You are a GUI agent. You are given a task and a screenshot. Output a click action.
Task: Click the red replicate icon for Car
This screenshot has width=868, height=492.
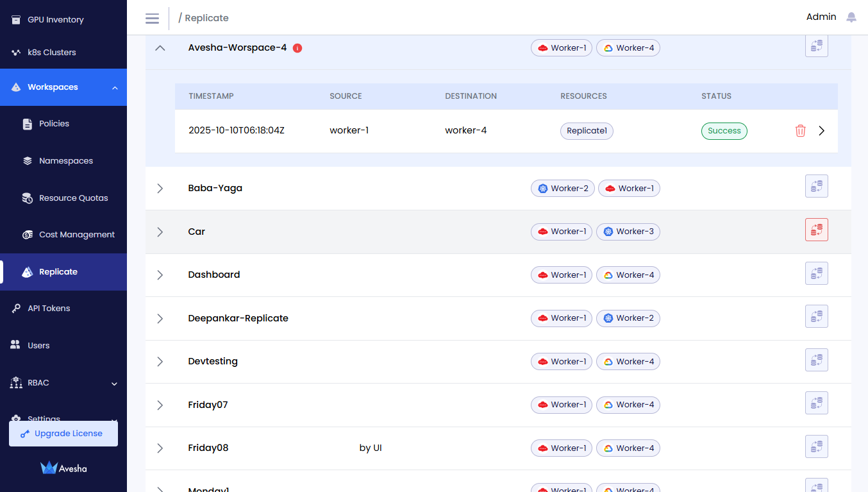(x=816, y=230)
